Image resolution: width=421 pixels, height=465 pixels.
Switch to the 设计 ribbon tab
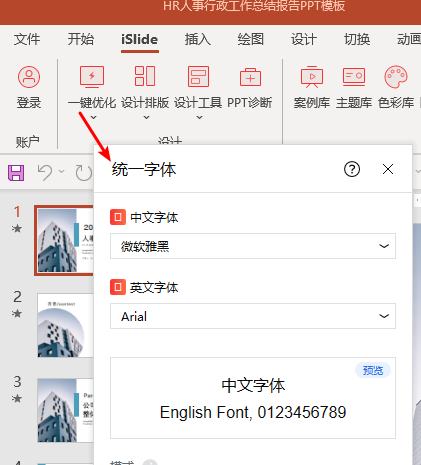(x=304, y=39)
